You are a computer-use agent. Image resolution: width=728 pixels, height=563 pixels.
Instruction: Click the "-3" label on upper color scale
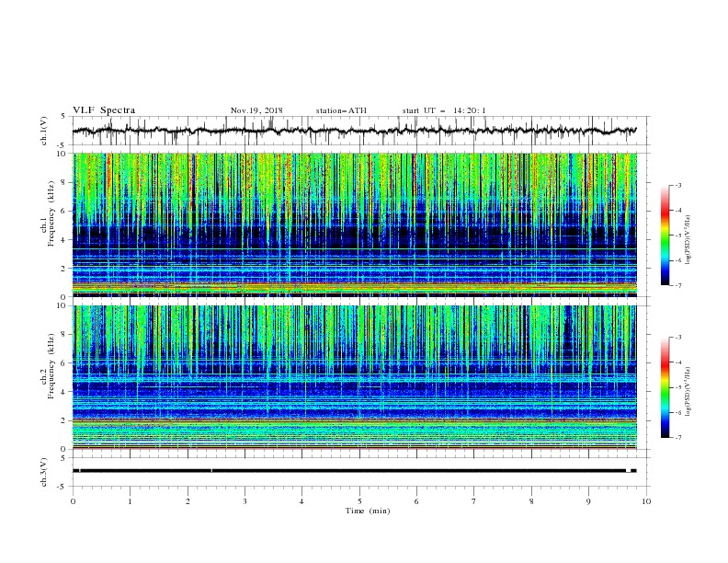(678, 185)
